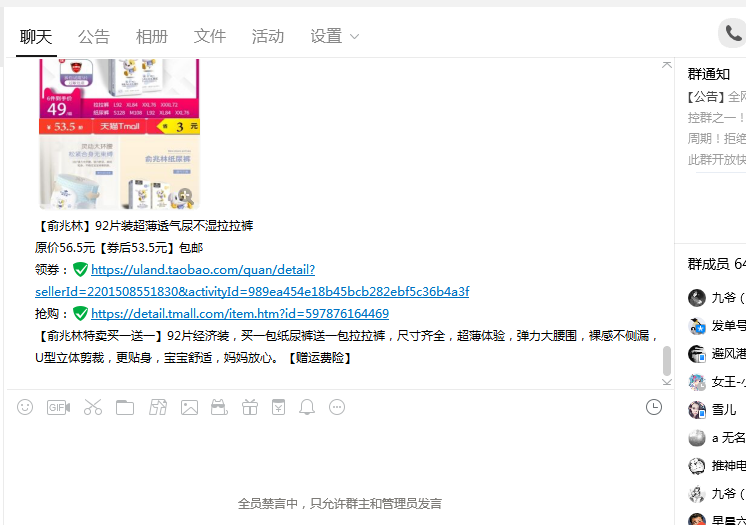Click product title 【俞兆林】92片装 text
Screen dimensions: 746x525
144,226
